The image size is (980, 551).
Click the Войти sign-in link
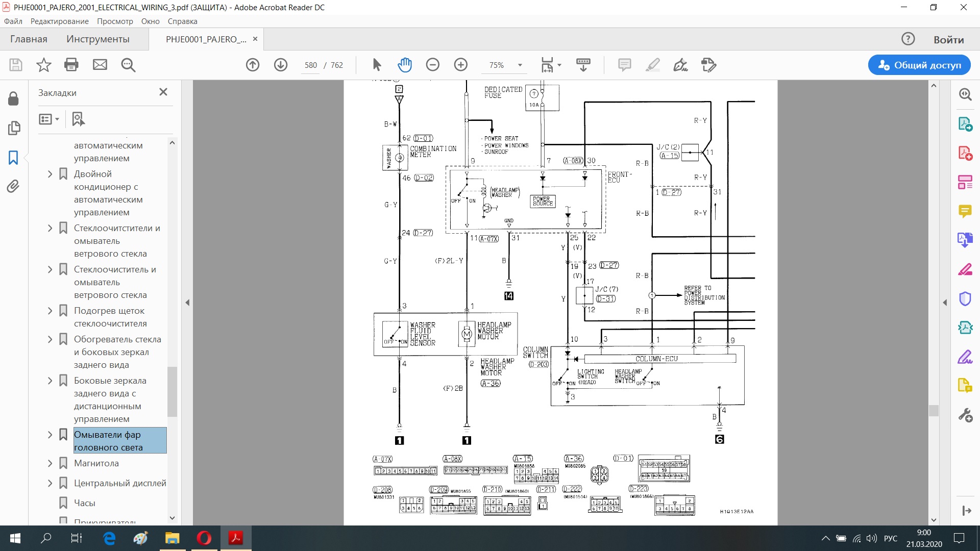pyautogui.click(x=948, y=39)
